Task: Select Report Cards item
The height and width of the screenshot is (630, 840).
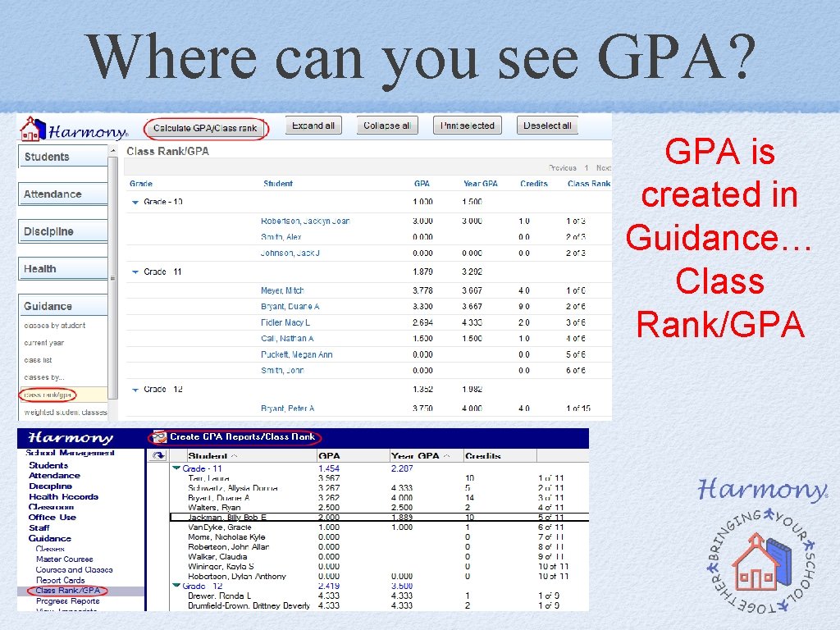Action: [x=60, y=580]
